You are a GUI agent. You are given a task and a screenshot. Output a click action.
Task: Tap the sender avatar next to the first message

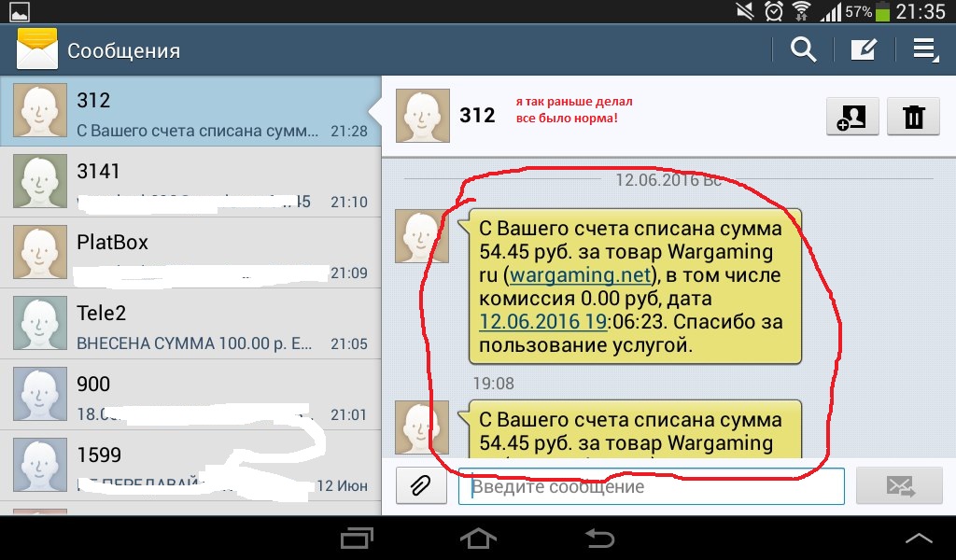[x=422, y=236]
